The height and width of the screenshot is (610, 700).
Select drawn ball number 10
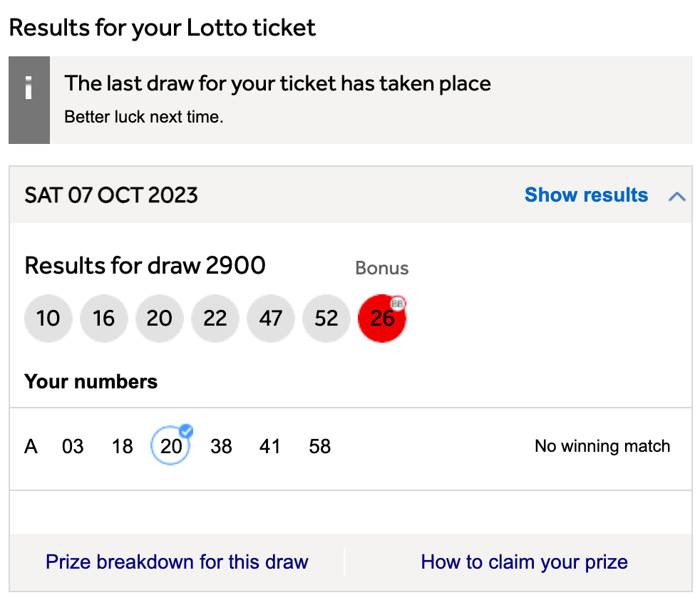48,318
